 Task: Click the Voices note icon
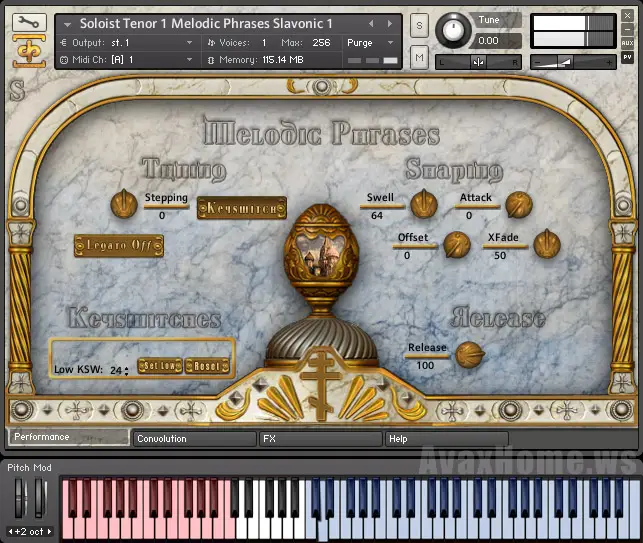[211, 43]
